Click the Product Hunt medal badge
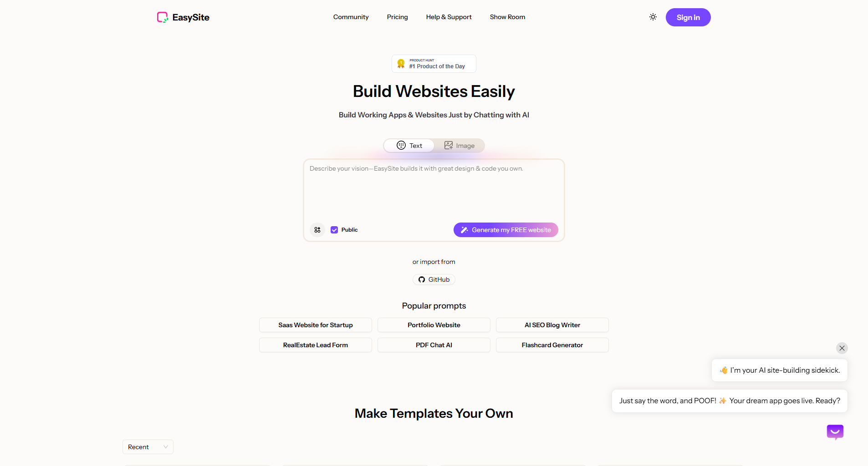Screen dimensions: 868x466 click(401, 64)
